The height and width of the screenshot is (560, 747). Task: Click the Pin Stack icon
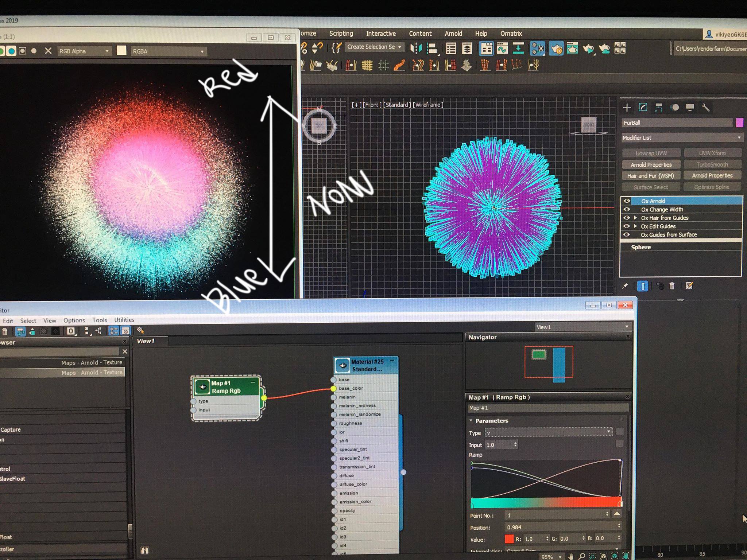click(x=625, y=286)
